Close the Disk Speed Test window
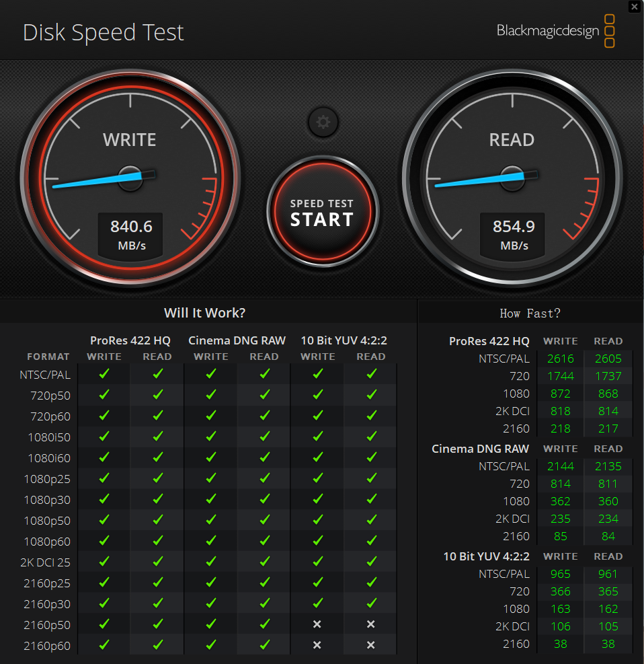This screenshot has height=664, width=644. coord(634,7)
